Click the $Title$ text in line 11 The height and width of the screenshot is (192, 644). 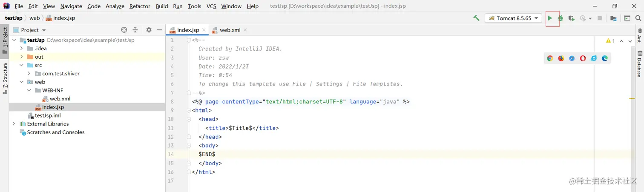[x=241, y=128]
